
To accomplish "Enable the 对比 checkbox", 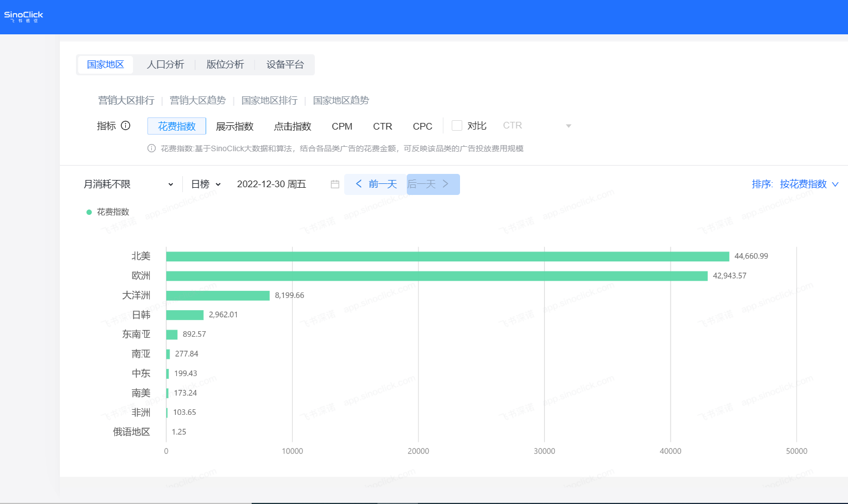I will 457,126.
